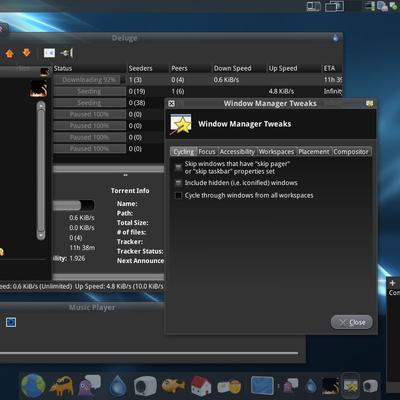
Task: Click Music Player blue square icon
Action: [11, 322]
